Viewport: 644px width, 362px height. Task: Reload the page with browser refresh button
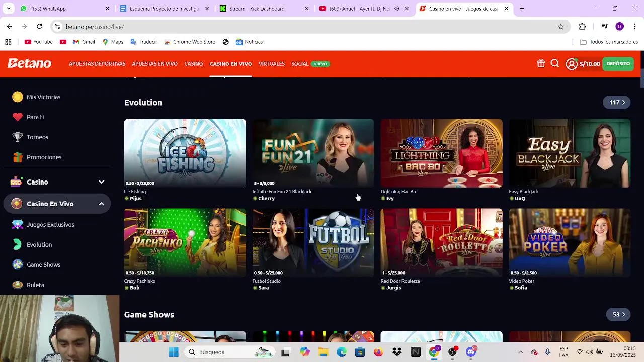(x=39, y=27)
